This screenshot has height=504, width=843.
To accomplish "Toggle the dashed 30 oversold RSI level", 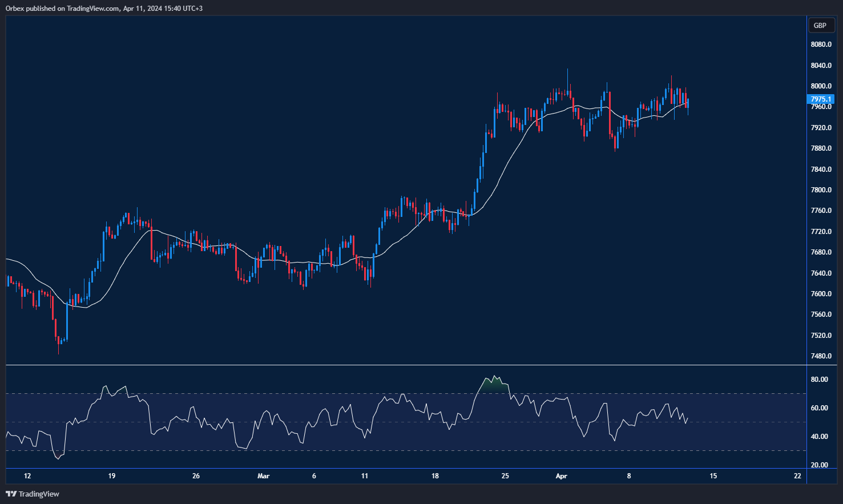I will coord(400,449).
